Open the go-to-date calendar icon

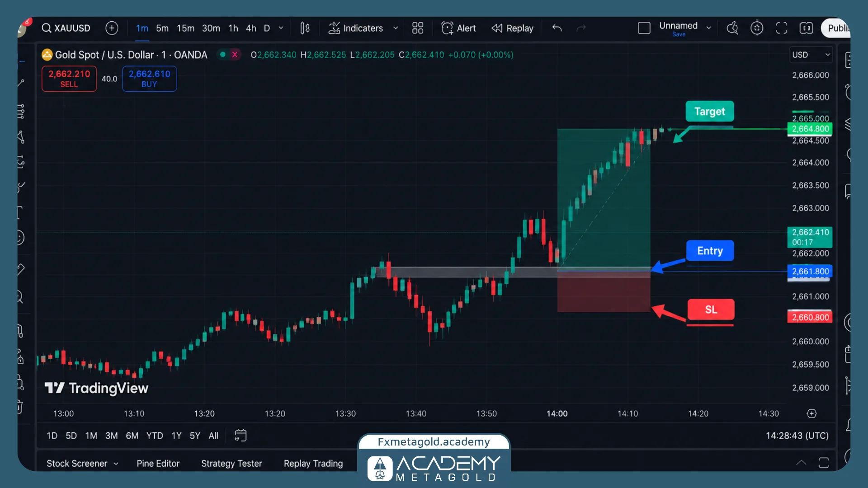click(x=241, y=436)
